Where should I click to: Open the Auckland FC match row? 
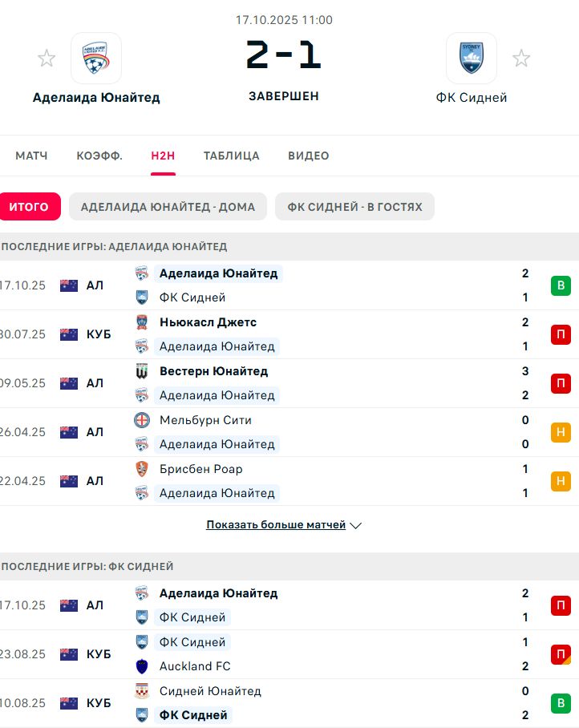click(289, 654)
